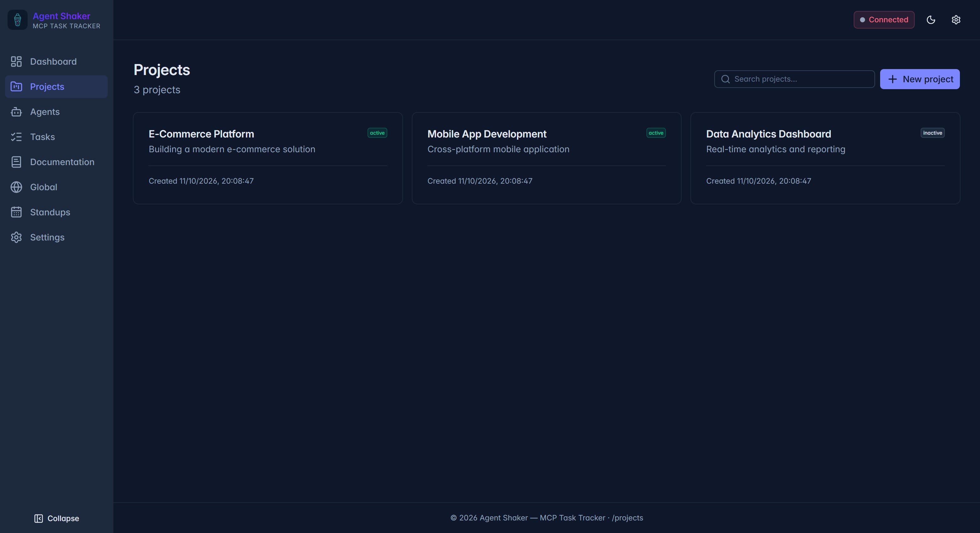Screen dimensions: 980x533
Task: Click the '3 projects' count text
Action: pyautogui.click(x=157, y=90)
